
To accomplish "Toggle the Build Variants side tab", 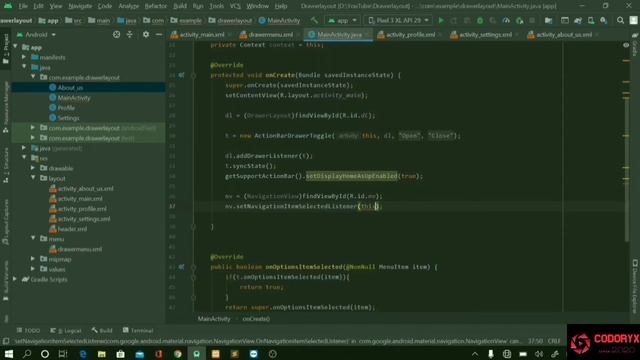I will coord(6,282).
